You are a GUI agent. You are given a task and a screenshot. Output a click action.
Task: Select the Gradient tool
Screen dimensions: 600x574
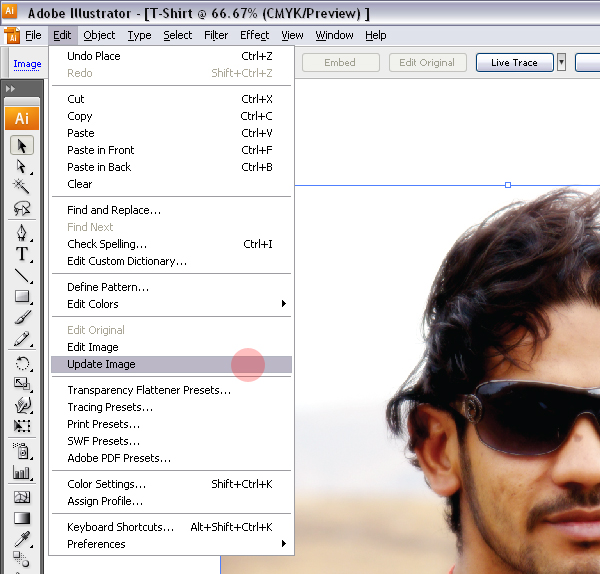pyautogui.click(x=22, y=518)
